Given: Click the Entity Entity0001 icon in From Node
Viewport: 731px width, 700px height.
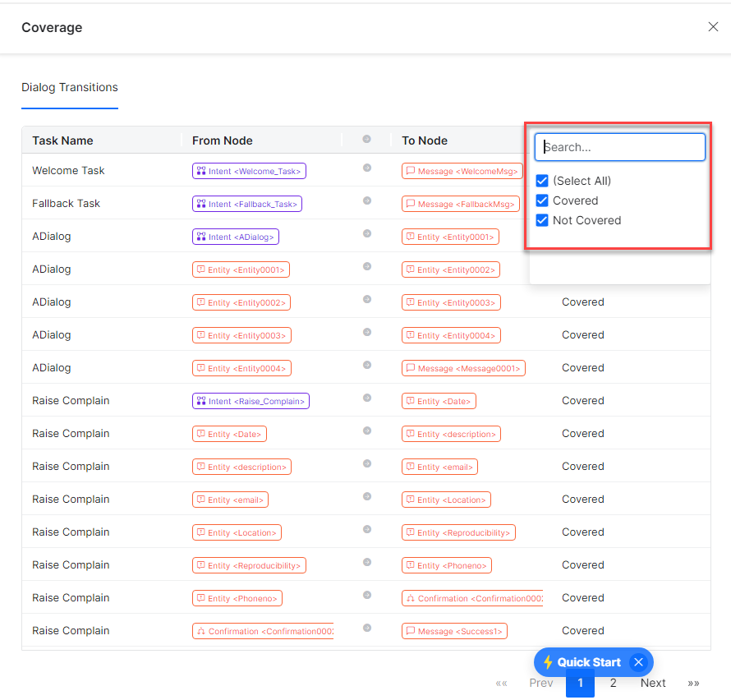Looking at the screenshot, I should [x=200, y=269].
